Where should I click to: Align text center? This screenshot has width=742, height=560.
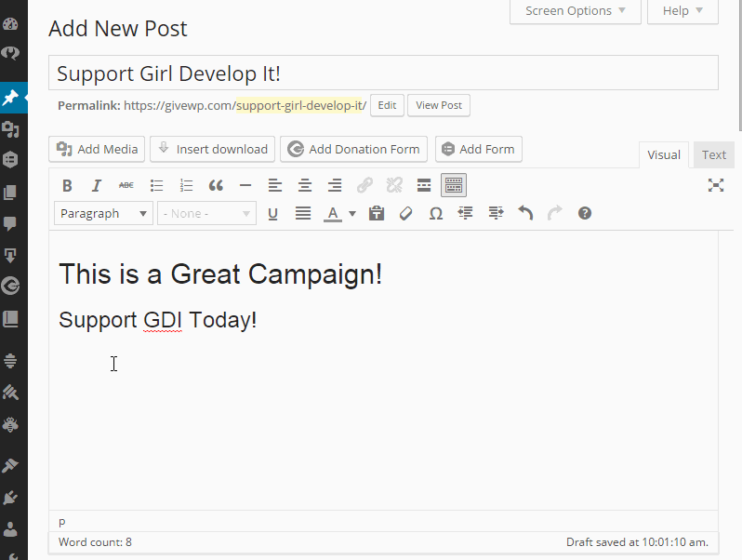coord(305,185)
